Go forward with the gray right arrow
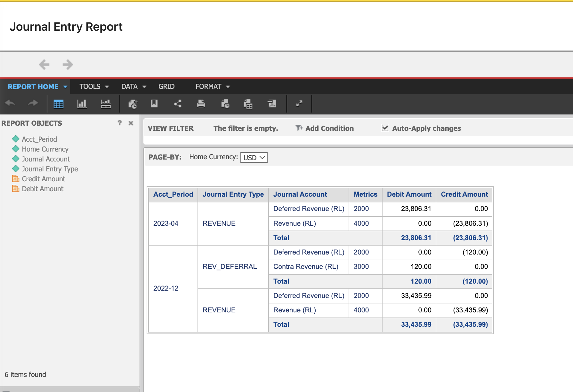The width and height of the screenshot is (573, 392). coord(68,65)
